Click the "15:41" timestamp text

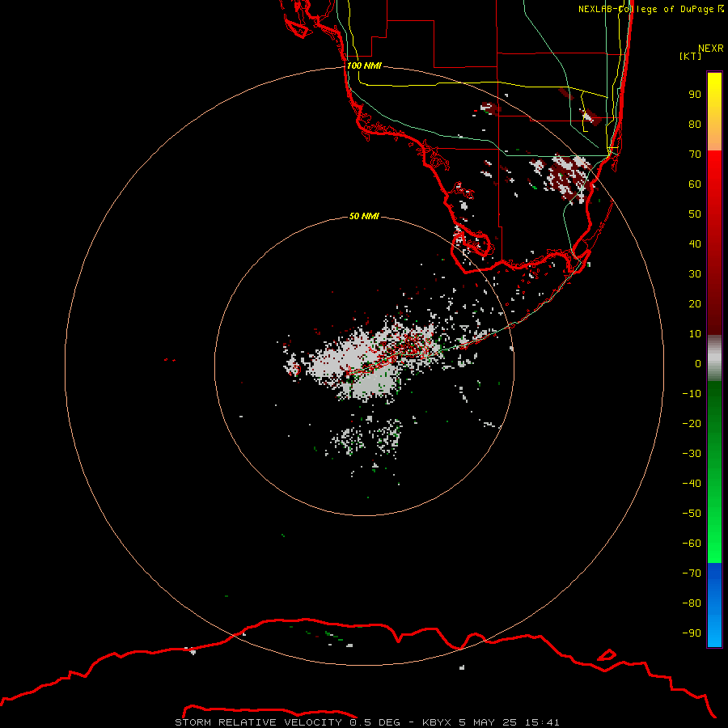click(x=542, y=722)
